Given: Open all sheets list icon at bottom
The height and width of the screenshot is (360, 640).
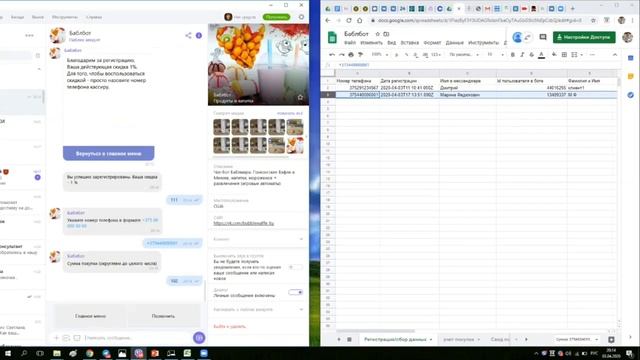Looking at the screenshot, I should point(349,339).
